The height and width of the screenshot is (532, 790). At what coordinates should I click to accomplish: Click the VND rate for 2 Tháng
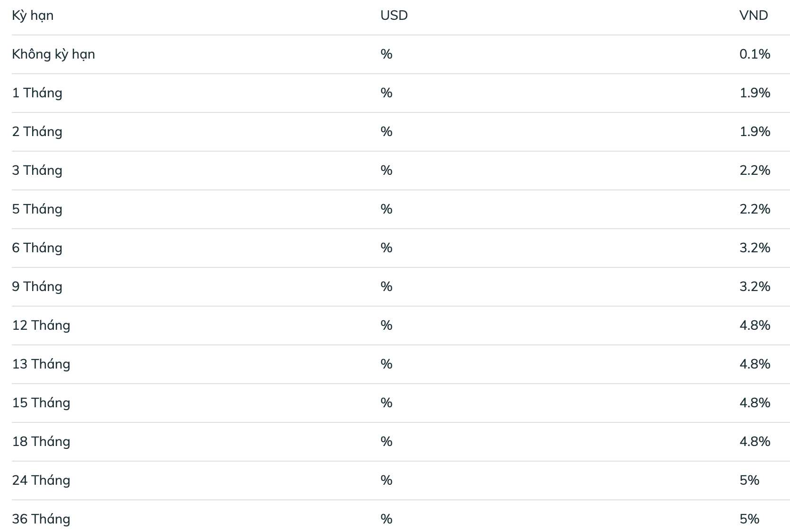pyautogui.click(x=755, y=132)
